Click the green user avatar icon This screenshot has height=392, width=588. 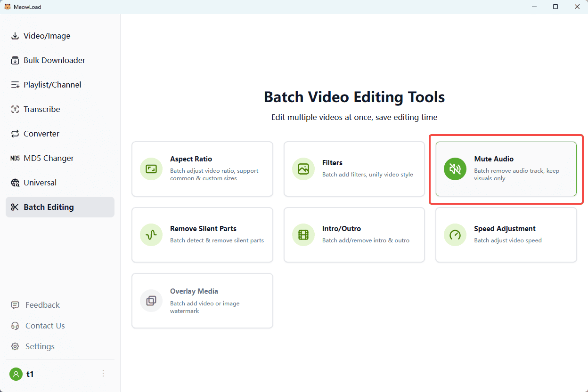(x=16, y=374)
